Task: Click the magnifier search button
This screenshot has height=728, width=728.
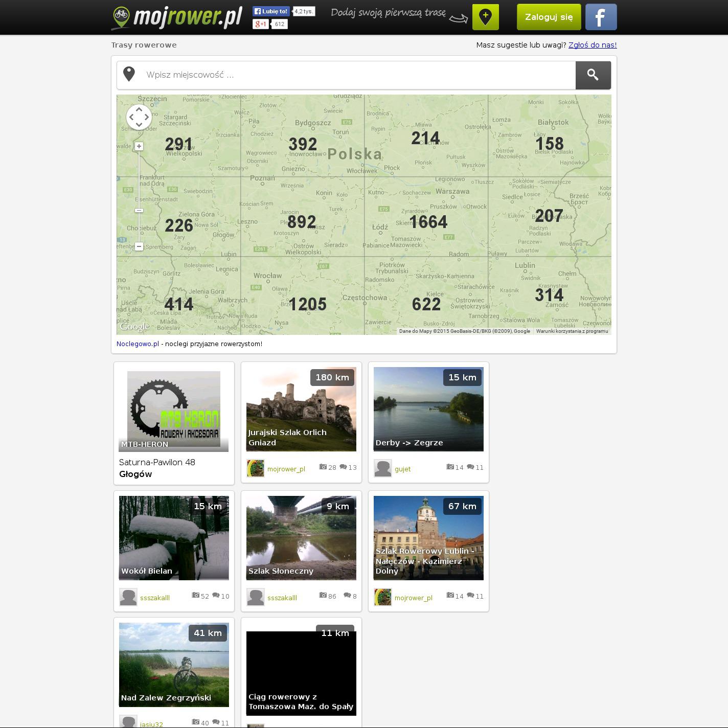Action: [593, 75]
